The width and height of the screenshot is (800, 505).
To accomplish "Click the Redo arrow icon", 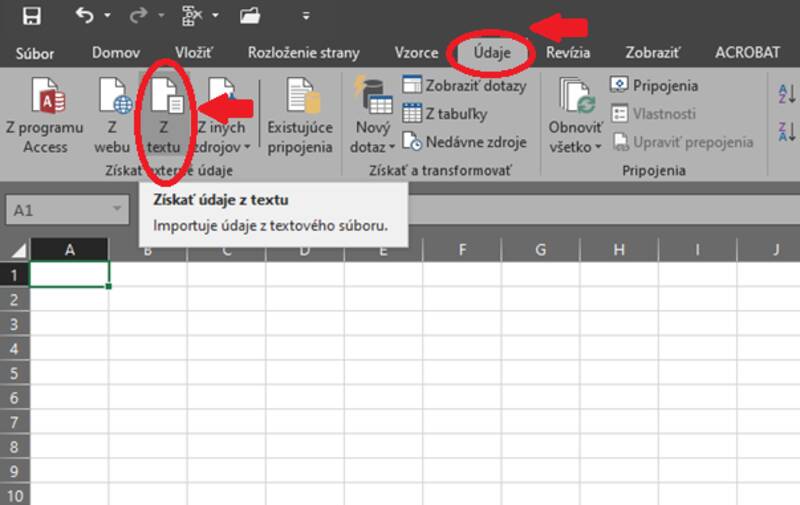I will (138, 15).
